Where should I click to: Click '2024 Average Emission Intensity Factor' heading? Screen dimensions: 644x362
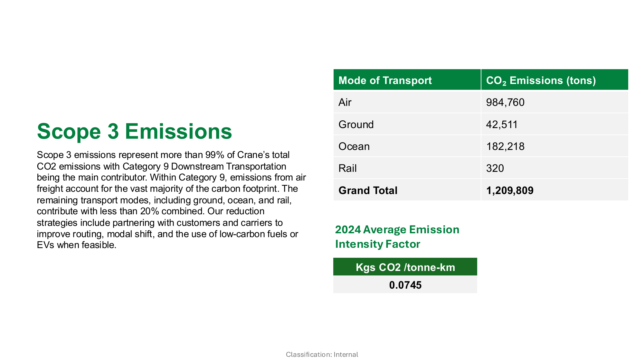pos(397,237)
